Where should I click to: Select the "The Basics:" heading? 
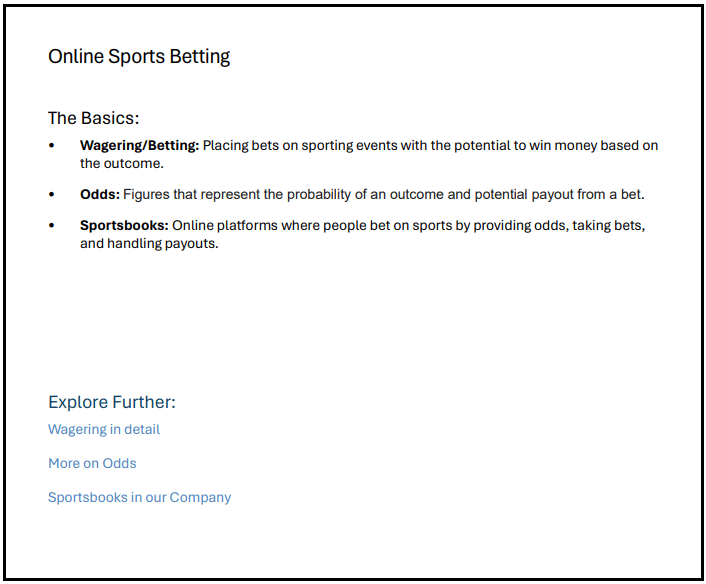(93, 118)
